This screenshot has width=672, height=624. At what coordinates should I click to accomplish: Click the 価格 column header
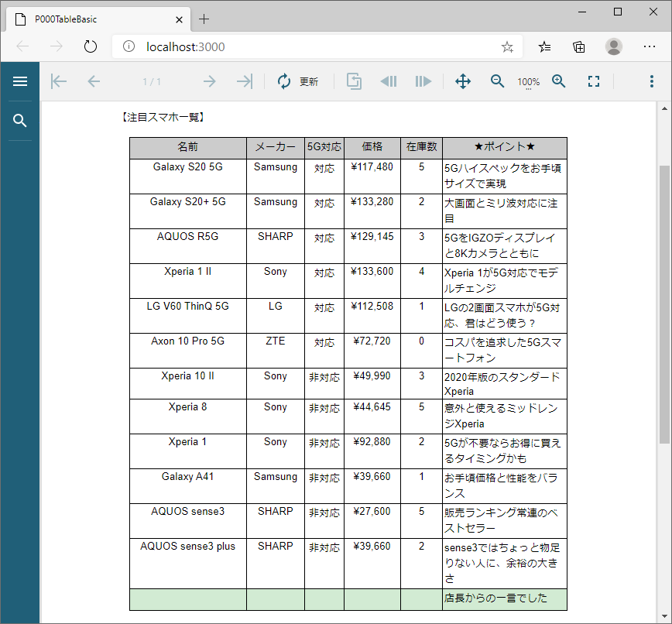pos(372,148)
